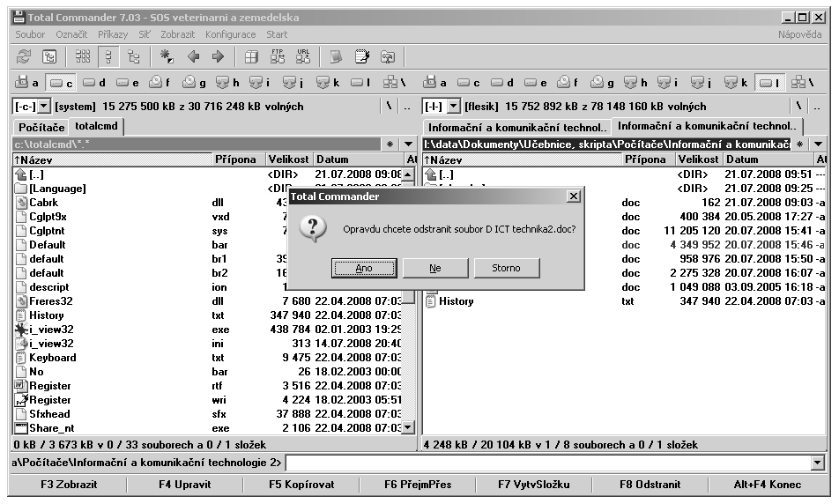Image resolution: width=839 pixels, height=504 pixels.
Task: Confirm deletion with the Ano button
Action: 364,268
